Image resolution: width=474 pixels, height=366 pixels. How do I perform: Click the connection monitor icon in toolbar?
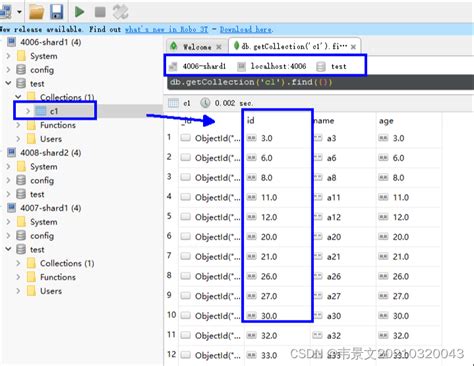(x=6, y=12)
